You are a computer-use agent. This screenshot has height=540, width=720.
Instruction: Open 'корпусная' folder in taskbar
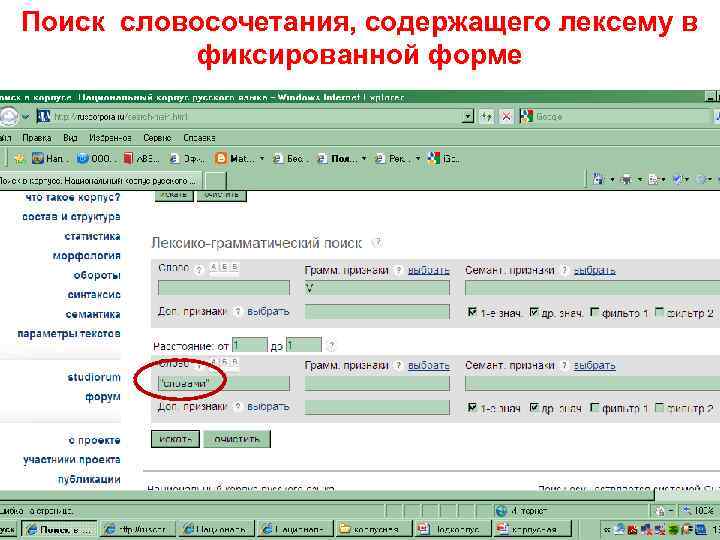(373, 529)
